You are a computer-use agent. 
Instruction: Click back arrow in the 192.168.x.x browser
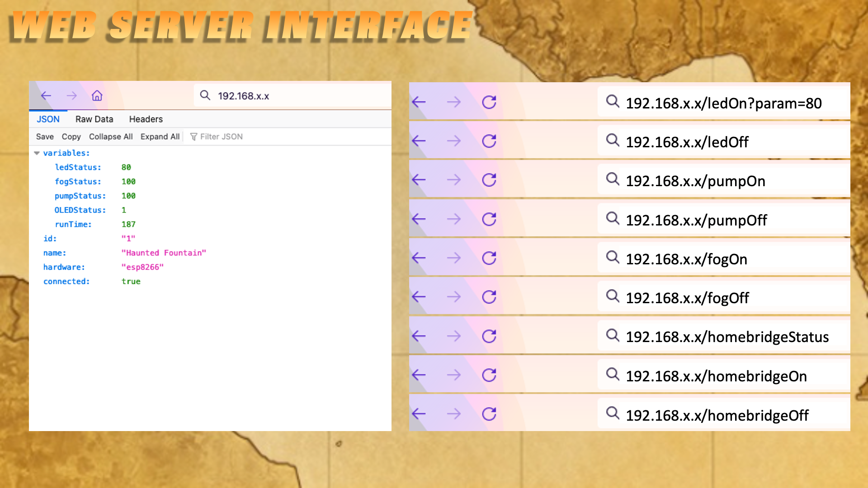click(46, 96)
